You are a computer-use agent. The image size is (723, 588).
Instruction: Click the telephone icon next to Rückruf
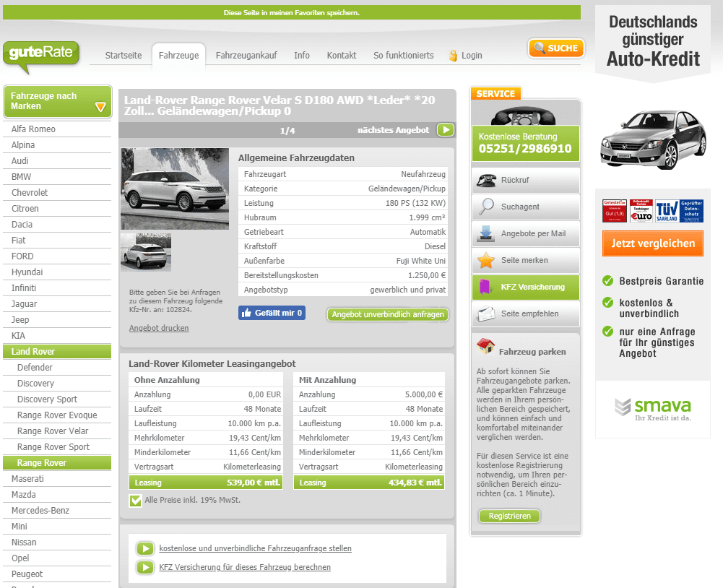click(486, 181)
